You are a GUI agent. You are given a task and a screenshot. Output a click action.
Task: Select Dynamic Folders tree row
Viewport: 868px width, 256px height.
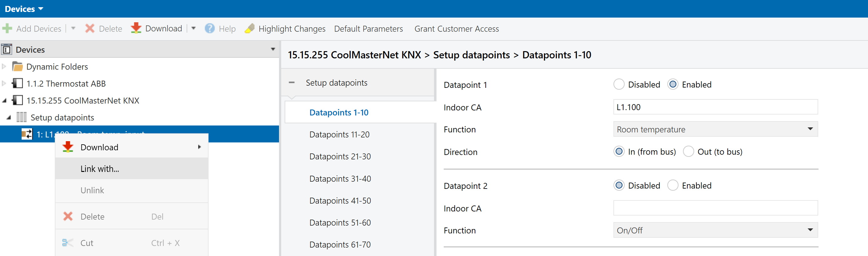[x=140, y=66]
